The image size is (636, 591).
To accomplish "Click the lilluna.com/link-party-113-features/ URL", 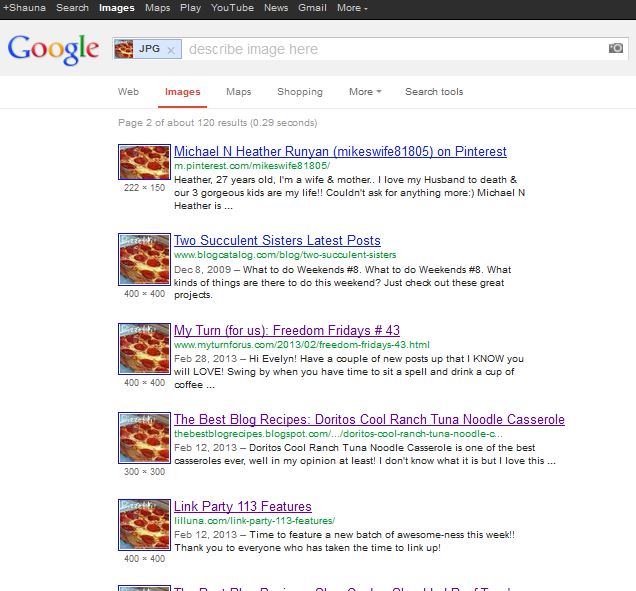I will pyautogui.click(x=254, y=520).
